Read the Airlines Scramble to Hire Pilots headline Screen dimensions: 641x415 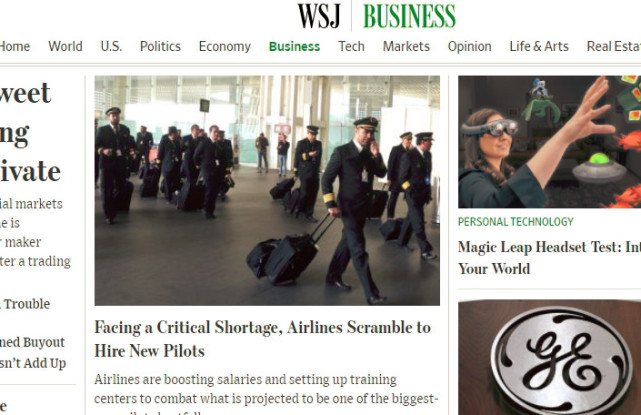point(262,339)
